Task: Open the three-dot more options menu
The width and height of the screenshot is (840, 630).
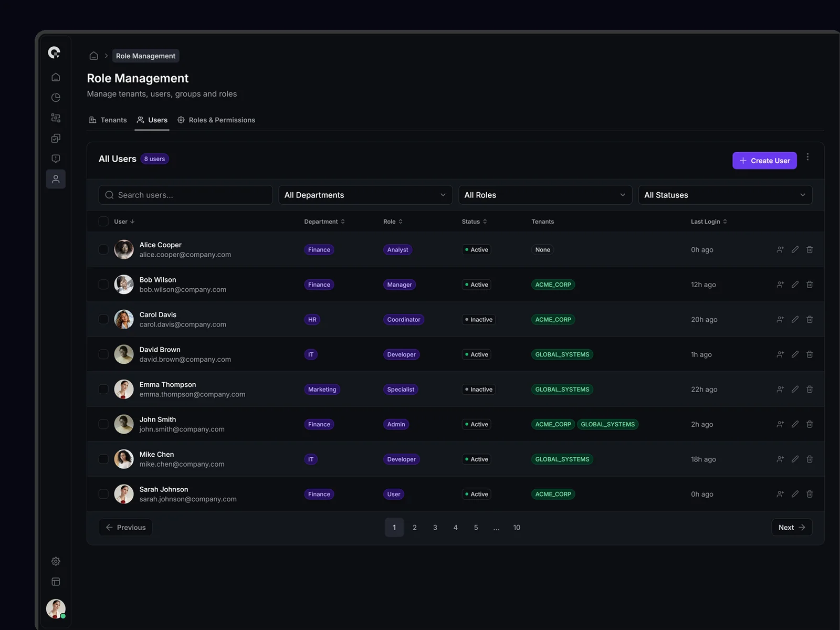Action: (x=807, y=157)
